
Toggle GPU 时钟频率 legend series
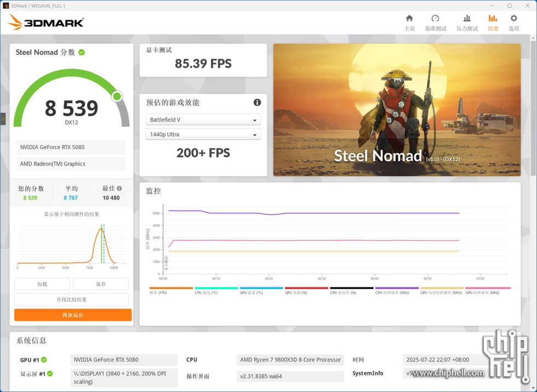click(488, 291)
